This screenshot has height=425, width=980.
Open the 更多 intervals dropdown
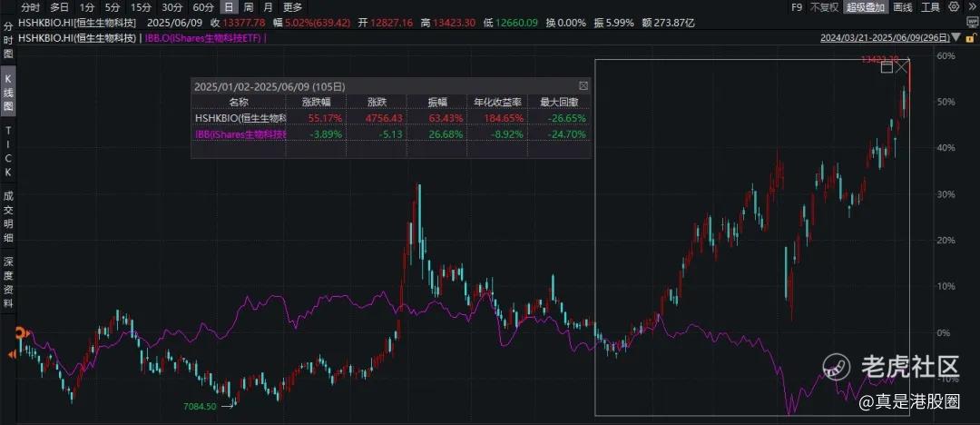[292, 7]
